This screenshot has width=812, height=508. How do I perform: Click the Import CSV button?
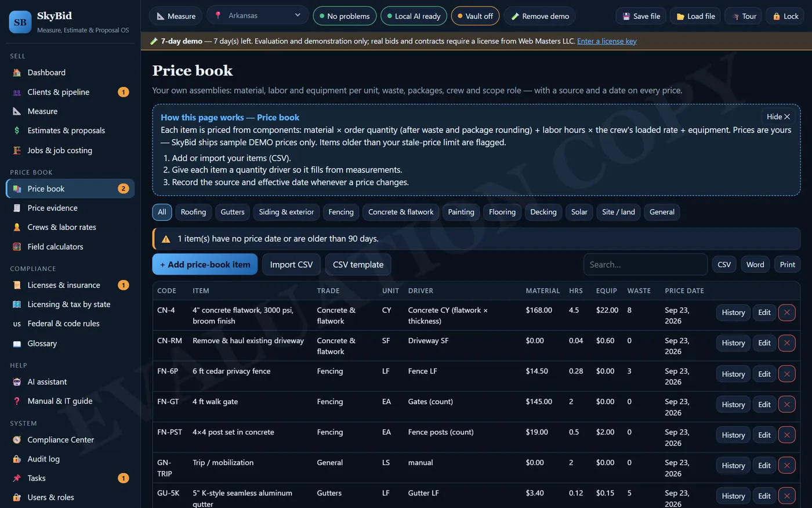(291, 264)
